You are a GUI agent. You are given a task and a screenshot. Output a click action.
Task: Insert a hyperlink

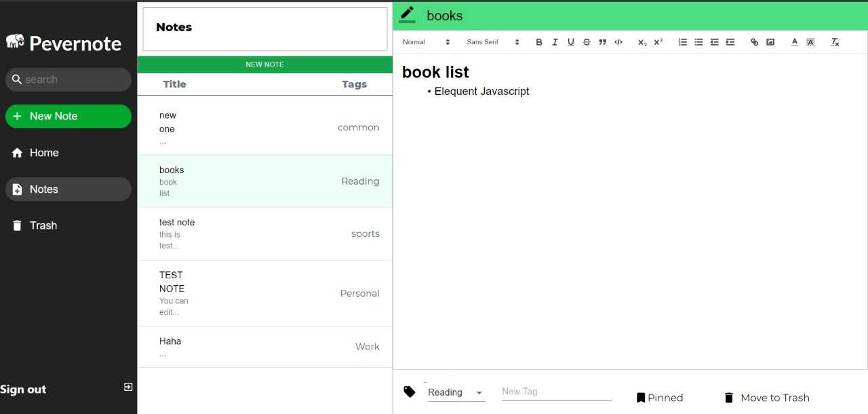754,42
